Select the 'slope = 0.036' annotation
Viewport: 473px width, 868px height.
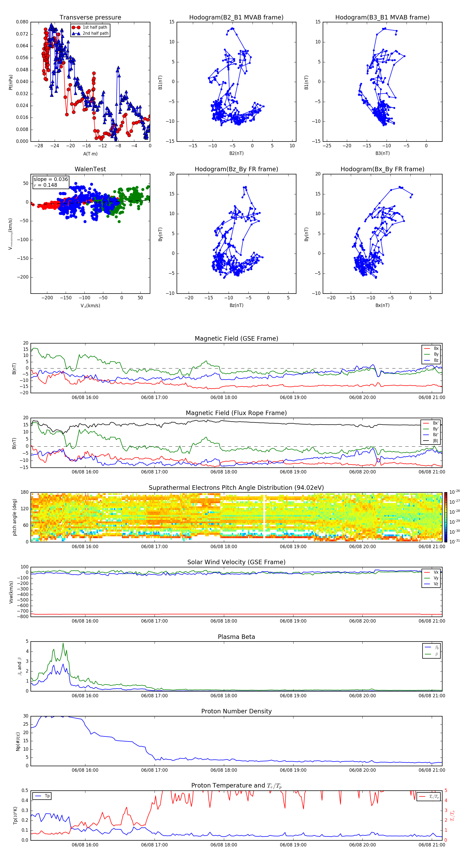pyautogui.click(x=50, y=179)
